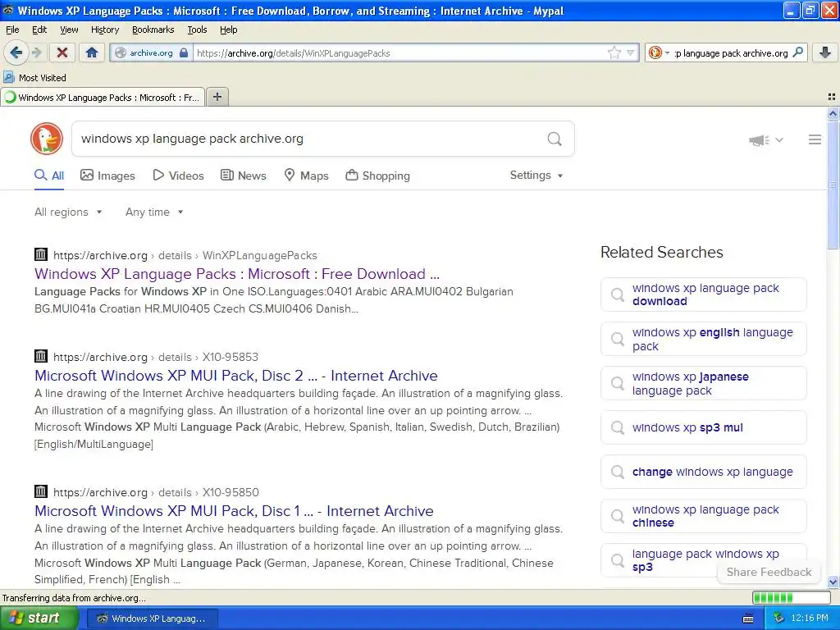Viewport: 840px width, 630px height.
Task: Switch to Images results tab
Action: coord(107,176)
